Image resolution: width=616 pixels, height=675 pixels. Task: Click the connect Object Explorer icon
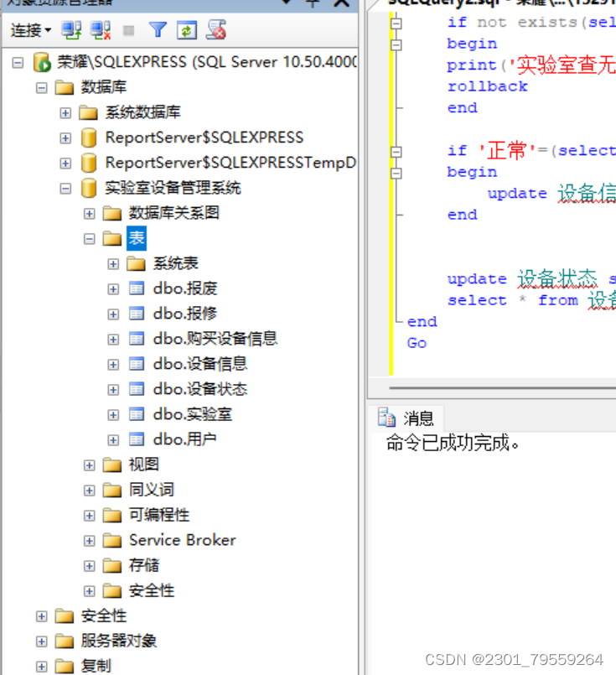[71, 30]
